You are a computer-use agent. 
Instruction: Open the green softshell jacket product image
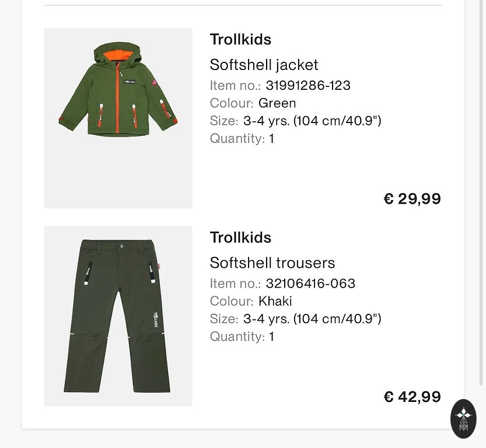(x=118, y=118)
